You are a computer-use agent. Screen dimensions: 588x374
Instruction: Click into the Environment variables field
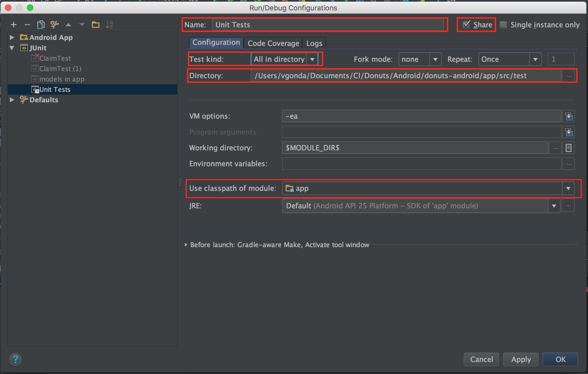[422, 164]
